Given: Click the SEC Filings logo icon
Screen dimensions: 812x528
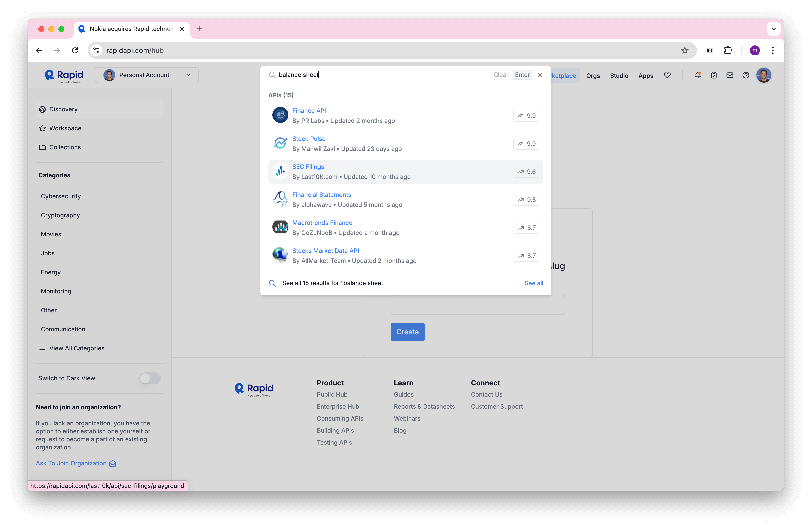Looking at the screenshot, I should 280,171.
